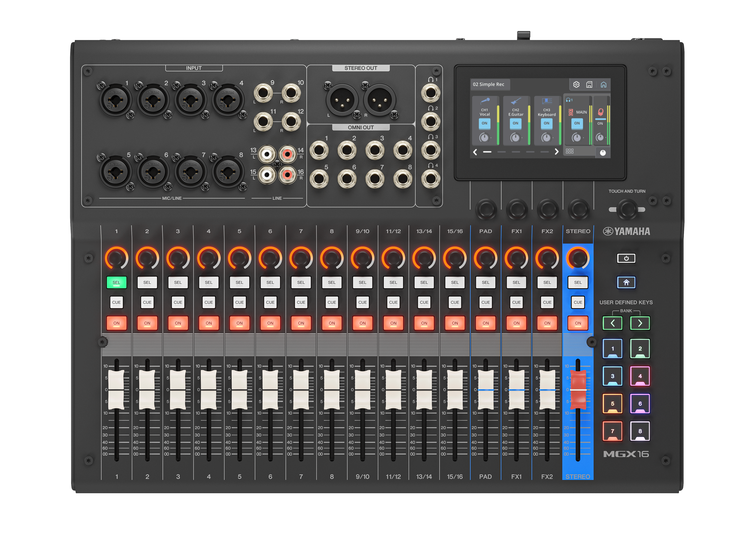
Task: Toggle the STEREO channel ON button
Action: pos(578,323)
